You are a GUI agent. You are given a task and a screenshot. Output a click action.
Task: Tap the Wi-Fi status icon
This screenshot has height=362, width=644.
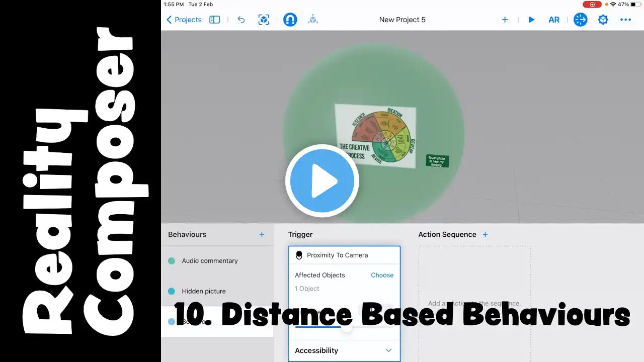coord(612,5)
